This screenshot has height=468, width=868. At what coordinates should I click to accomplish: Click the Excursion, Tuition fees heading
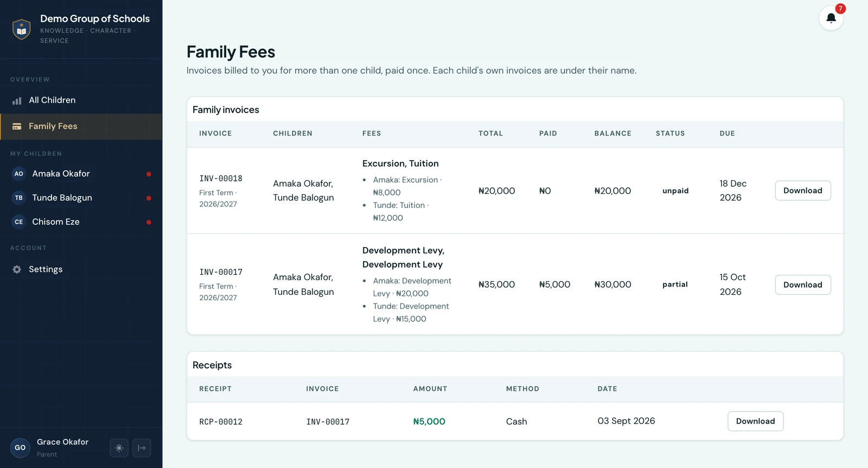point(400,163)
